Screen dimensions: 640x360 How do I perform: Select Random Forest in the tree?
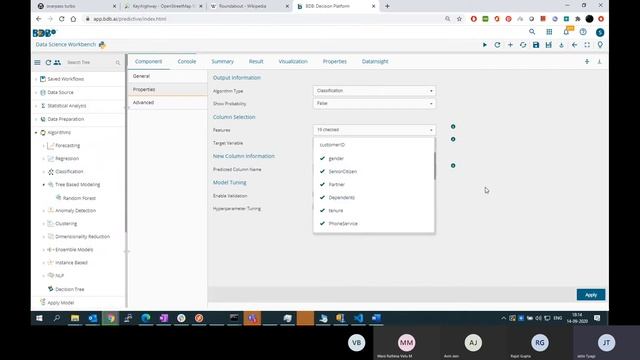79,198
